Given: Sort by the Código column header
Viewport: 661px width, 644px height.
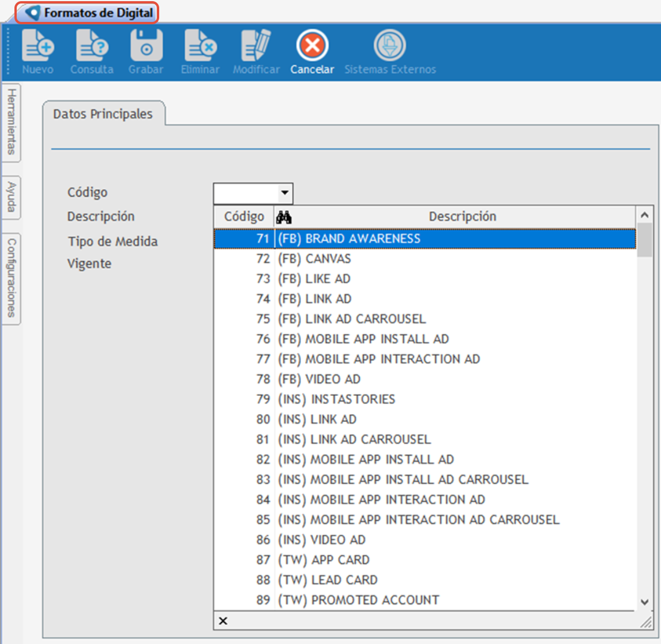Looking at the screenshot, I should 244,217.
